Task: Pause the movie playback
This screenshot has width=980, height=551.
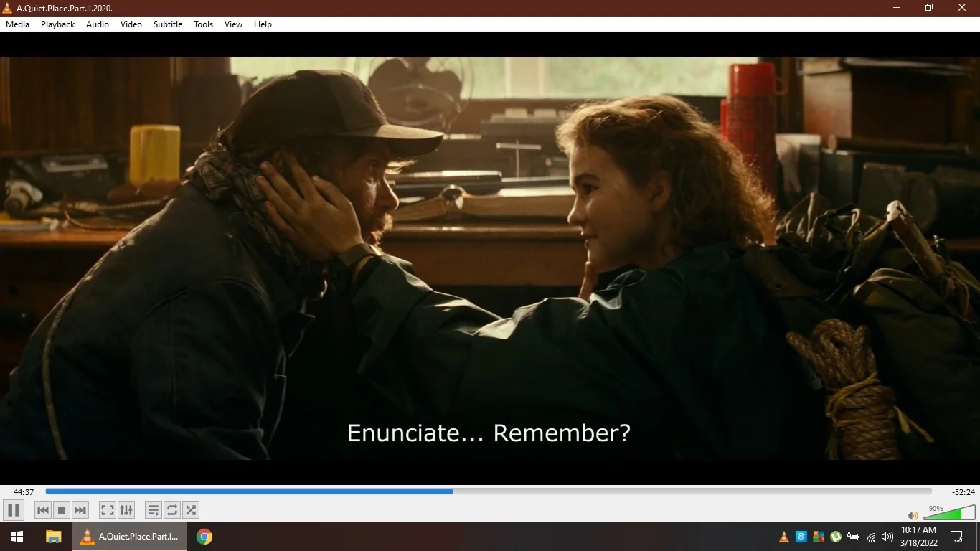Action: click(13, 510)
